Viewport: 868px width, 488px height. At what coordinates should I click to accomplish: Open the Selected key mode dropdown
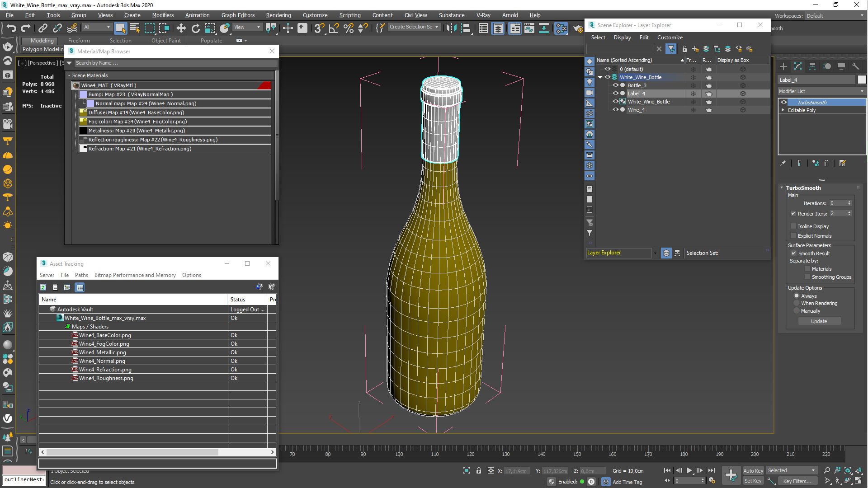coord(792,471)
